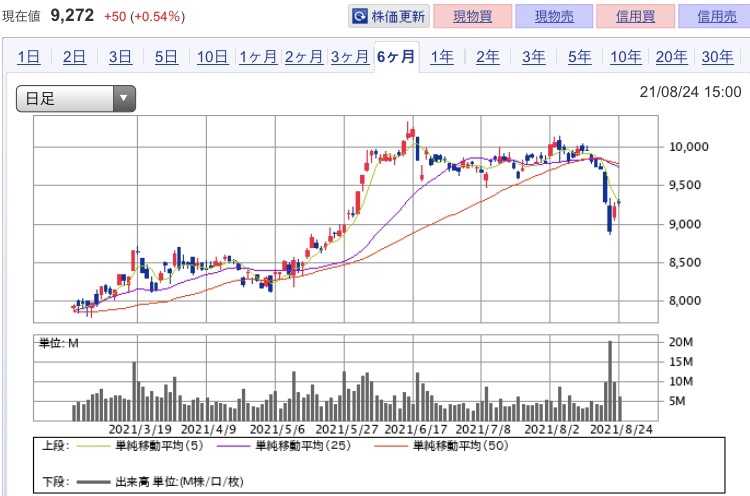Open the 信用買 order link

tap(635, 17)
